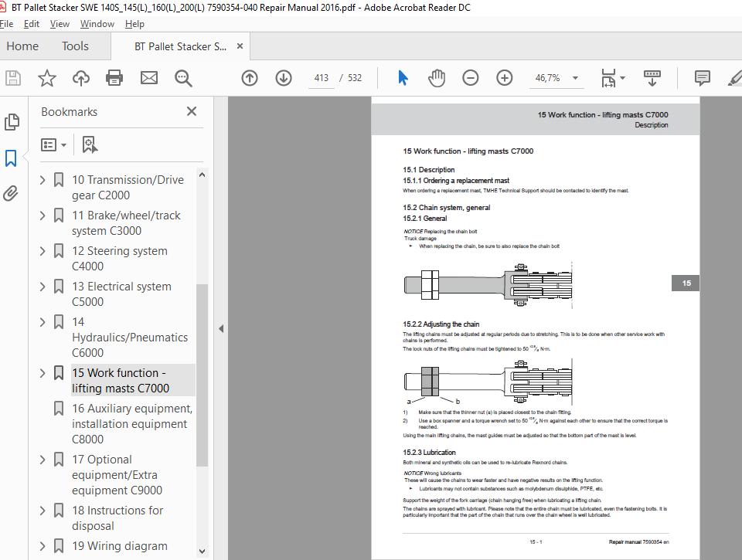Image resolution: width=742 pixels, height=560 pixels.
Task: Click the bookmarks scrollbar thumb
Action: (x=202, y=375)
